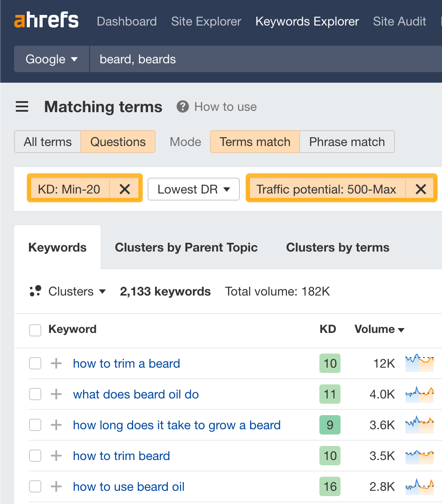Check the checkbox for 'how to trim a beard'
Viewport: 442px width, 504px height.
click(x=35, y=363)
